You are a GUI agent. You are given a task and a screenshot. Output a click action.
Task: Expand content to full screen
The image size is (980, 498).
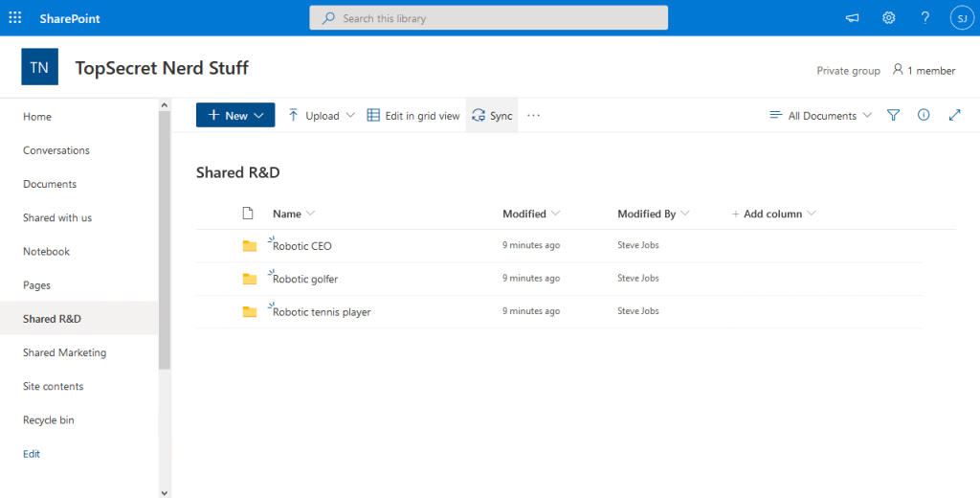pos(954,115)
